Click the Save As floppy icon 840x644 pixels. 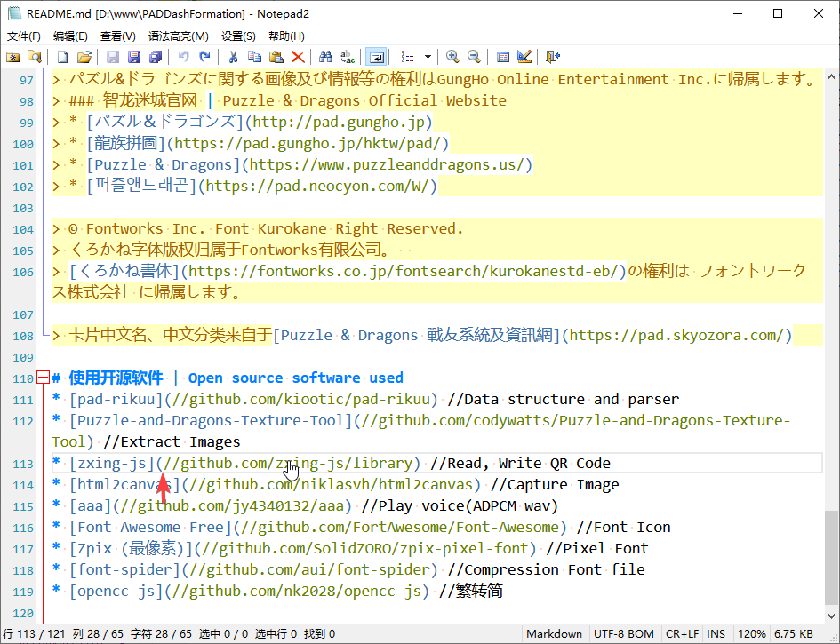(134, 57)
